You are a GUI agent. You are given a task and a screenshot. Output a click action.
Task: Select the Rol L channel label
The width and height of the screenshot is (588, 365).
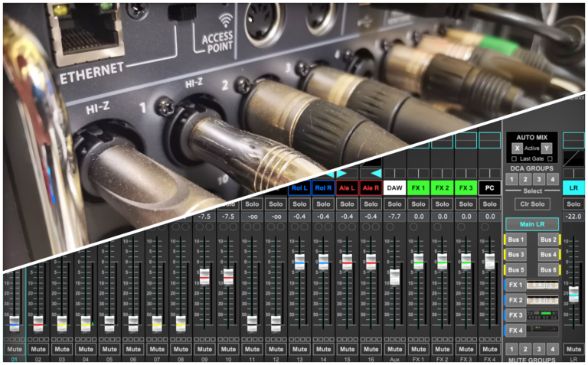point(299,187)
